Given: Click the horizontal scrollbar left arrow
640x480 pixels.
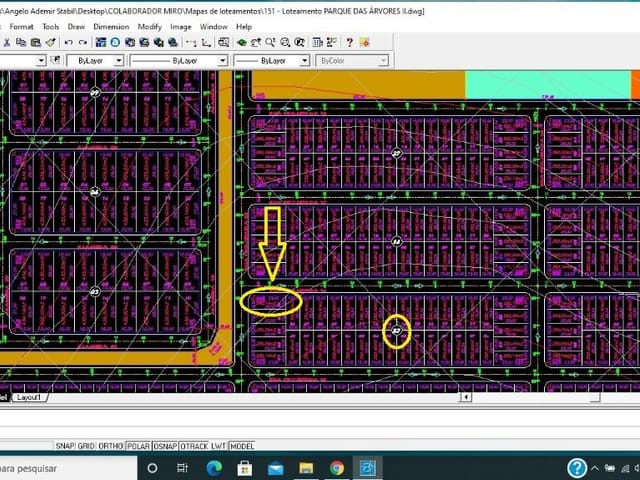Looking at the screenshot, I should (x=466, y=397).
